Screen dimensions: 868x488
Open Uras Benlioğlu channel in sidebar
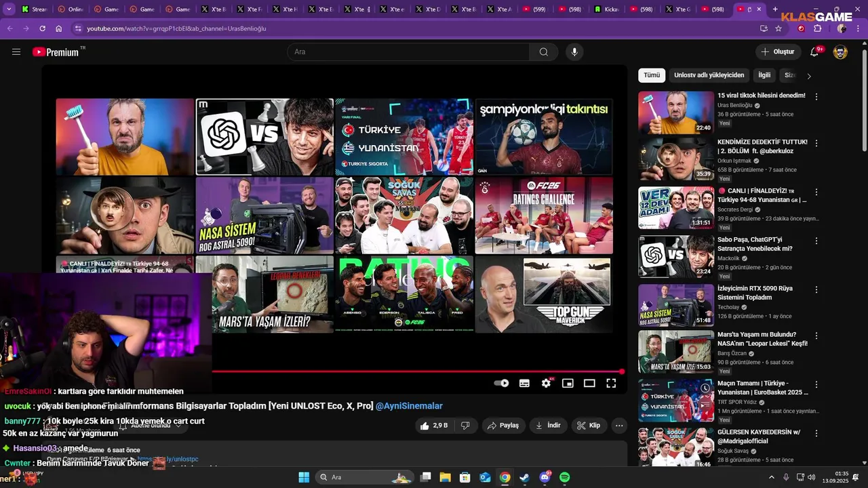(x=735, y=105)
